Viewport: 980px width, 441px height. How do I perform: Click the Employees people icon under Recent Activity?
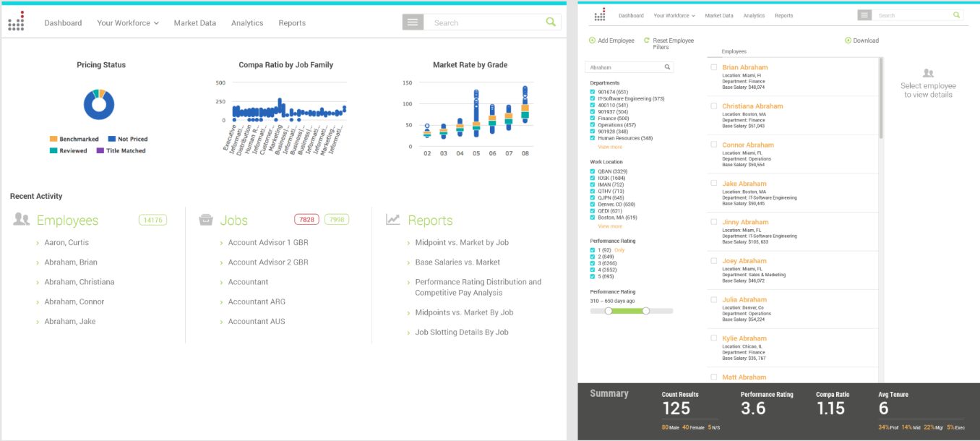pos(22,220)
